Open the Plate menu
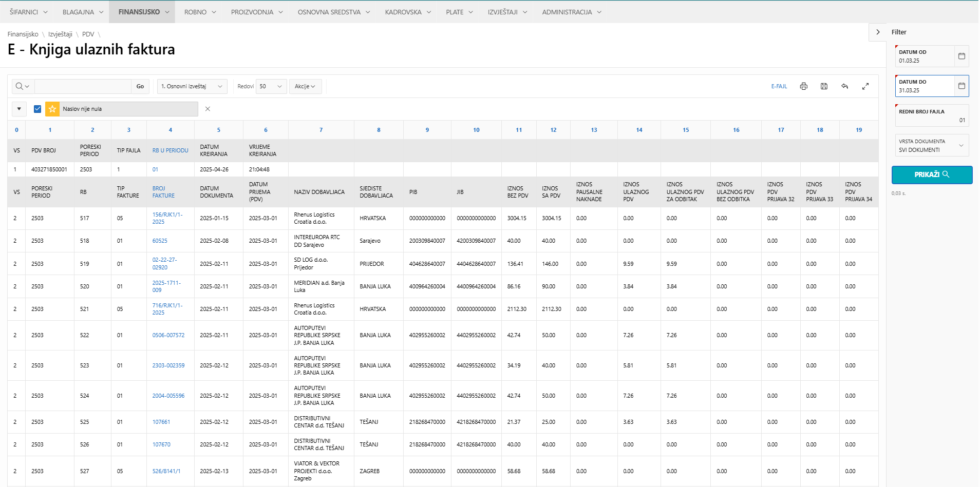 [x=459, y=12]
